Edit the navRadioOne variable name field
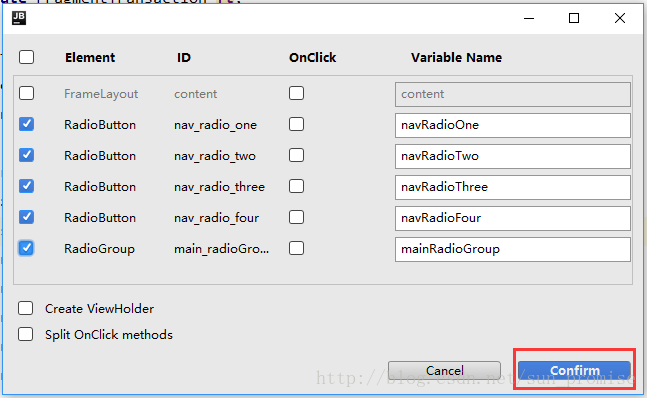This screenshot has width=647, height=398. pos(512,125)
